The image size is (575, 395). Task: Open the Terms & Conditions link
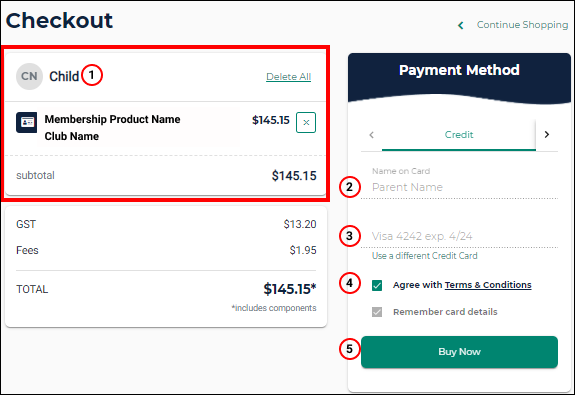(x=488, y=285)
